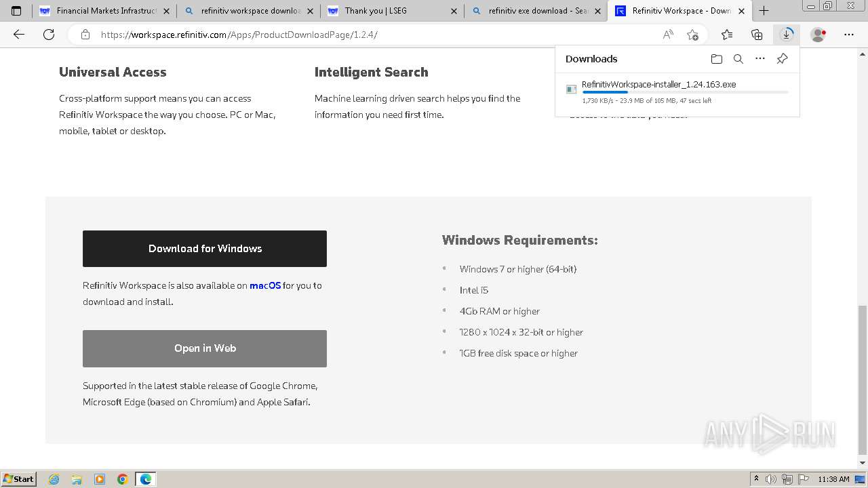Open the media player taskbar icon
This screenshot has height=488, width=868.
pos(100,479)
